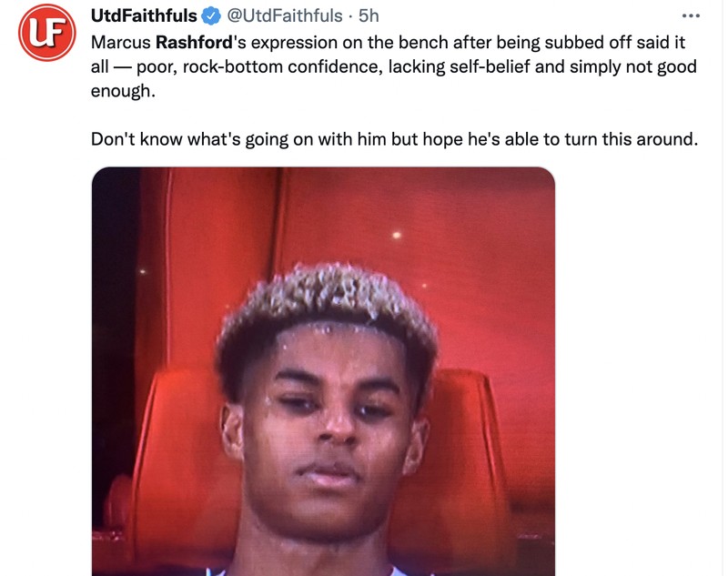The width and height of the screenshot is (728, 576).
Task: Click the word enough ending first paragraph
Action: coord(116,93)
